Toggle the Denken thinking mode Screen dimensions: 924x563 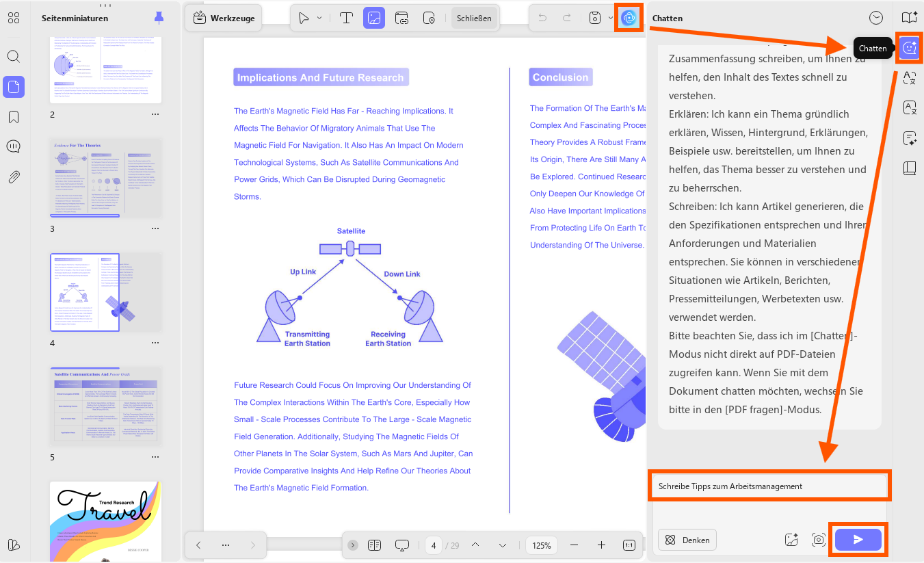coord(687,540)
